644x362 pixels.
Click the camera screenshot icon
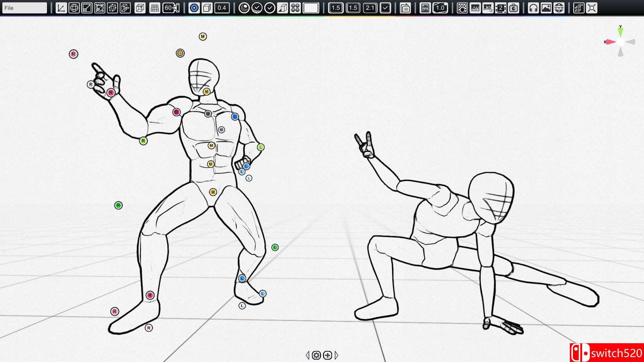pos(513,8)
